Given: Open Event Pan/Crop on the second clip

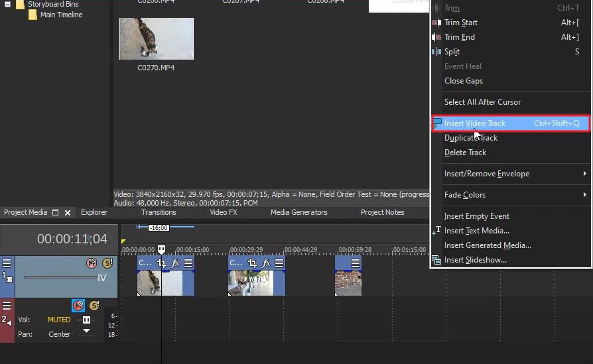Looking at the screenshot, I should [x=253, y=263].
